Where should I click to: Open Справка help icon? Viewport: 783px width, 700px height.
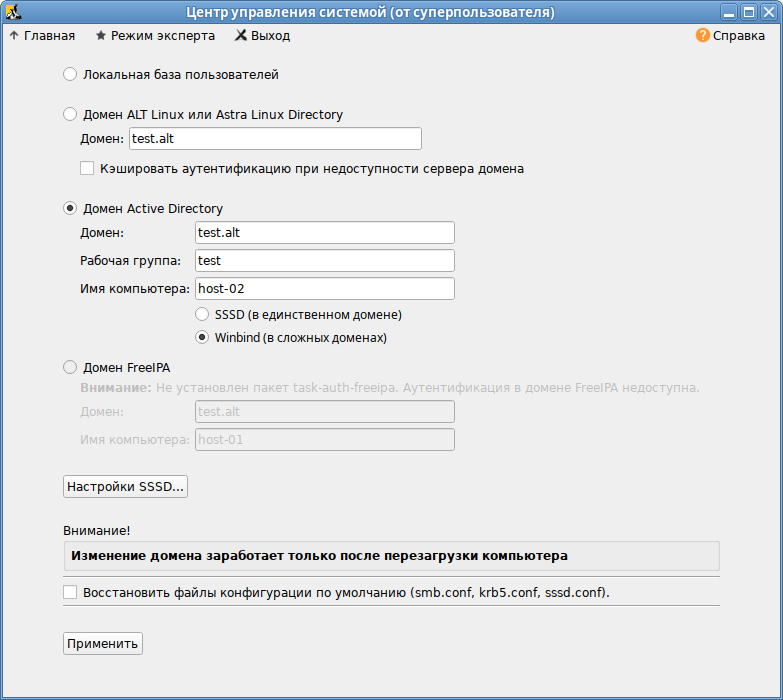point(702,35)
